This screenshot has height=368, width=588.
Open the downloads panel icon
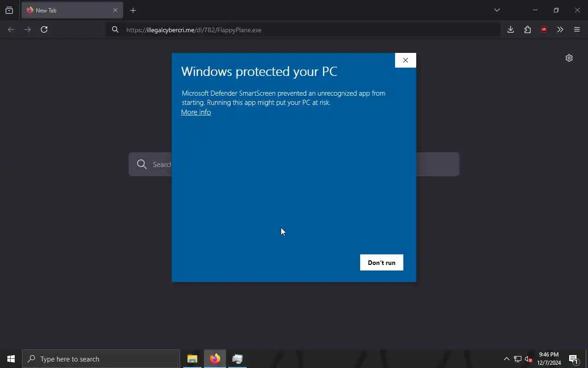[x=510, y=29]
